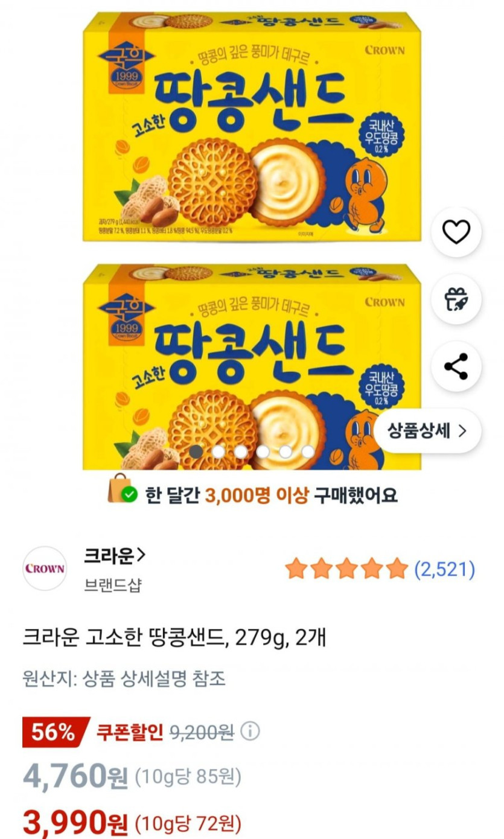Open the 크라운 brand shop link
Screen dimensions: 504x839
click(x=115, y=556)
